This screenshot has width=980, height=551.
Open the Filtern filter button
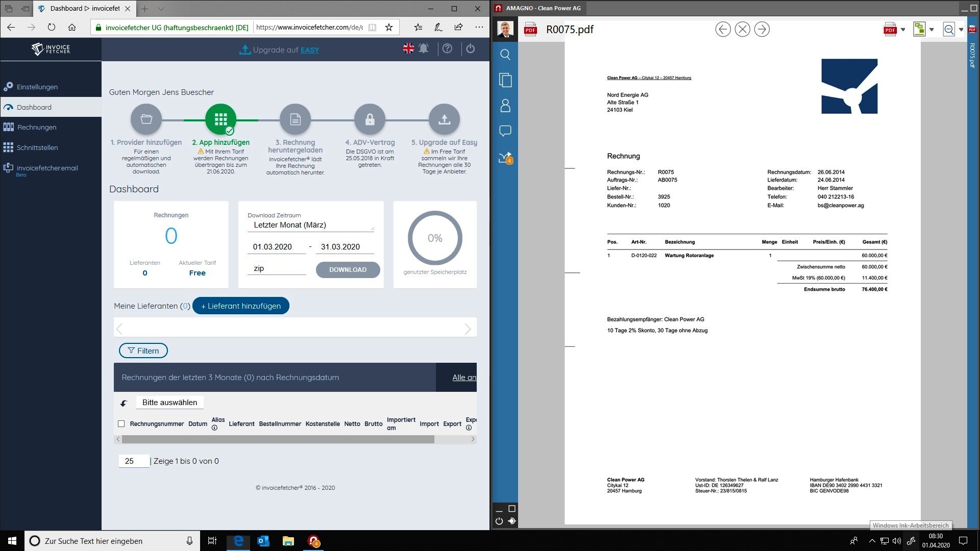click(x=143, y=350)
